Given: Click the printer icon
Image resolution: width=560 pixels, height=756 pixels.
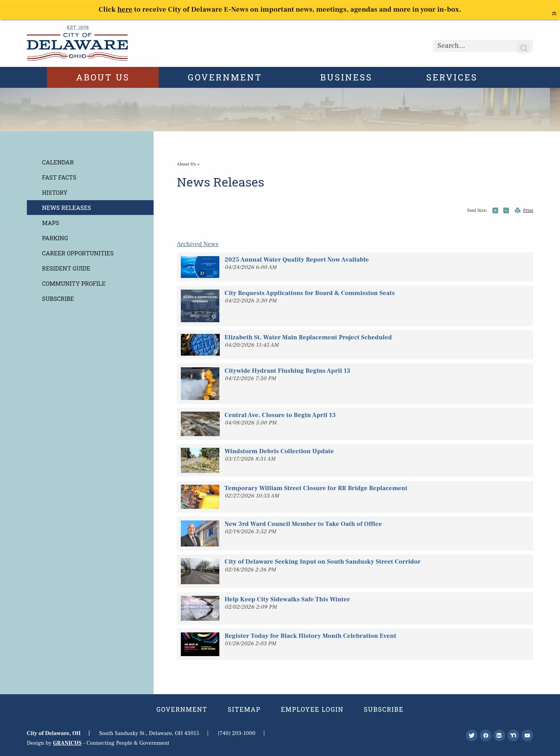Looking at the screenshot, I should point(517,210).
